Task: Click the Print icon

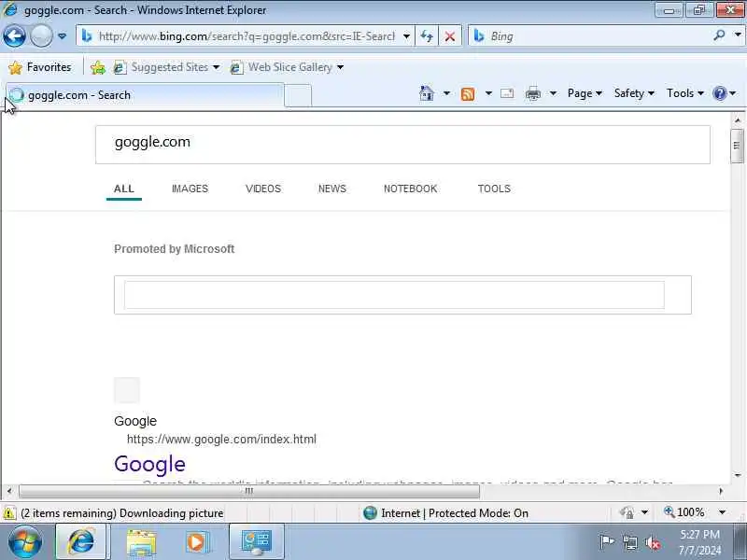Action: (532, 94)
